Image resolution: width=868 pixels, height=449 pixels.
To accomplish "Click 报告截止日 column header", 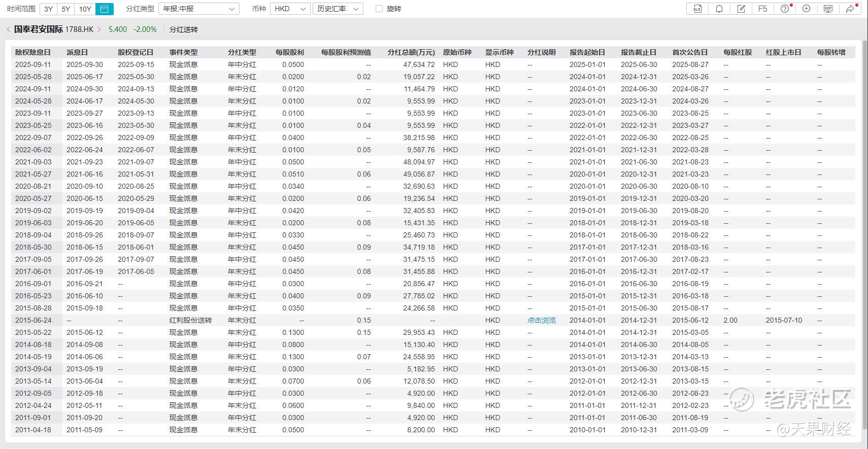I will 639,52.
